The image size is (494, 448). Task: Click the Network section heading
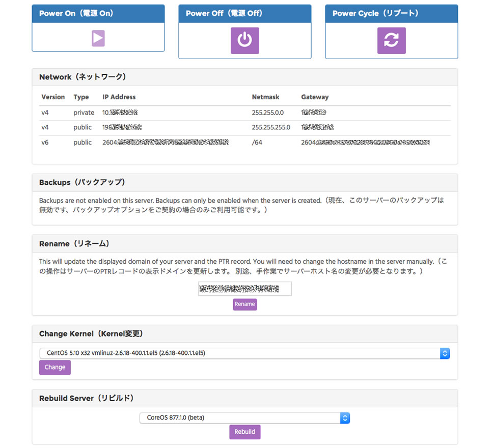click(x=83, y=77)
